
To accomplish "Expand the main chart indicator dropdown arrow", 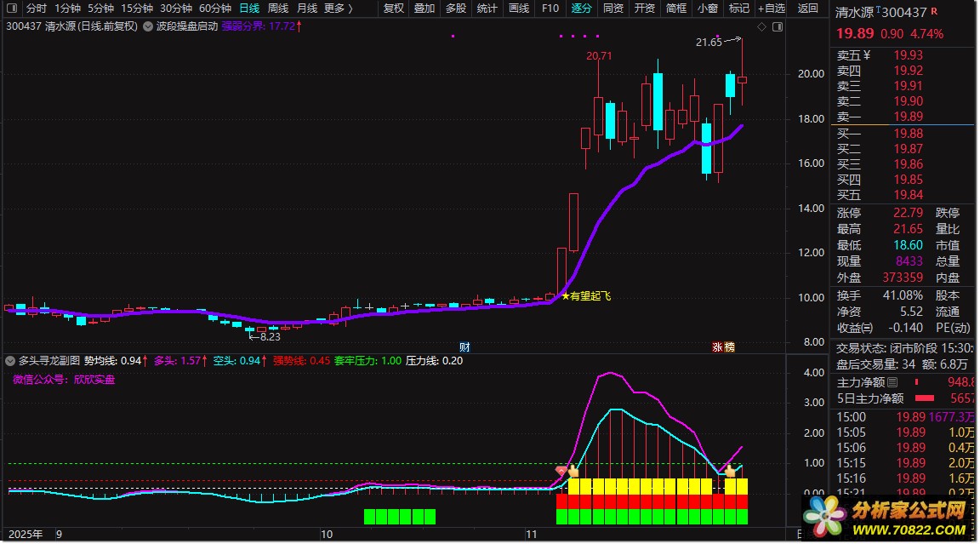I will point(148,26).
